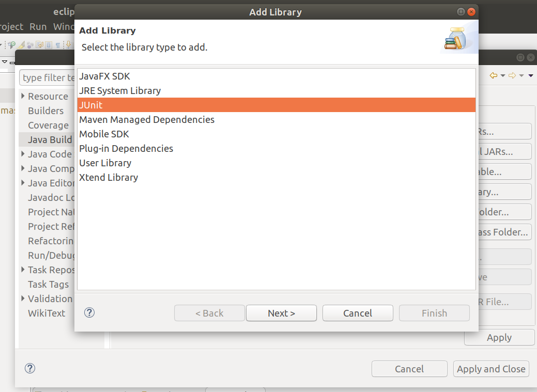Expand the Java Editor node

click(x=23, y=182)
